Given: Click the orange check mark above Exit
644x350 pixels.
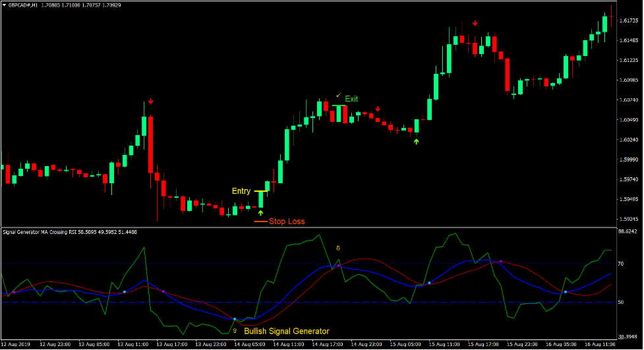Looking at the screenshot, I should tap(339, 95).
